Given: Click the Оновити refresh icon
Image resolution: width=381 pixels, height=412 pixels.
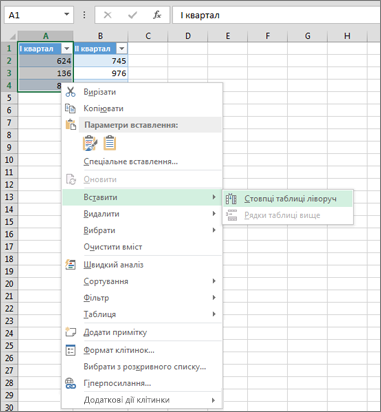Looking at the screenshot, I should 71,179.
